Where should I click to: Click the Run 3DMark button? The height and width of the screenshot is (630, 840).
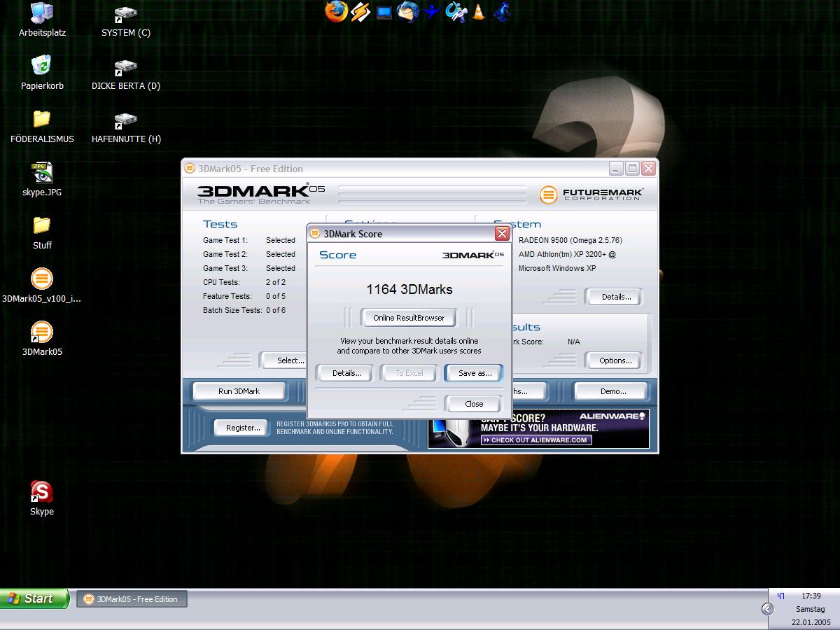click(239, 391)
